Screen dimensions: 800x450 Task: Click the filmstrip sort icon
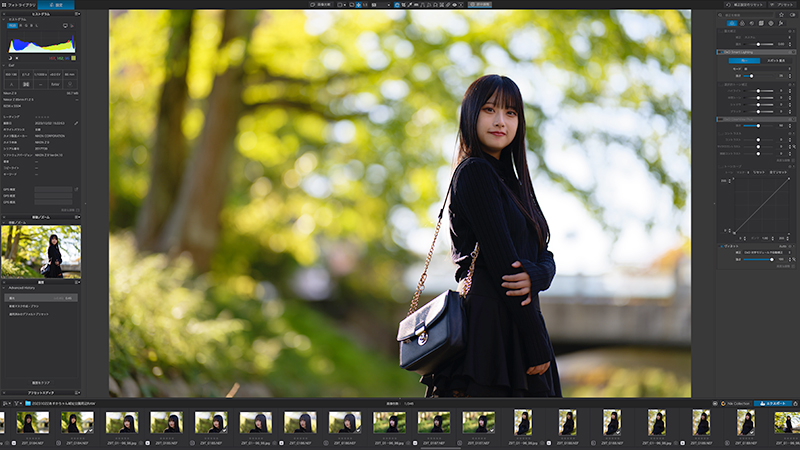(x=6, y=403)
